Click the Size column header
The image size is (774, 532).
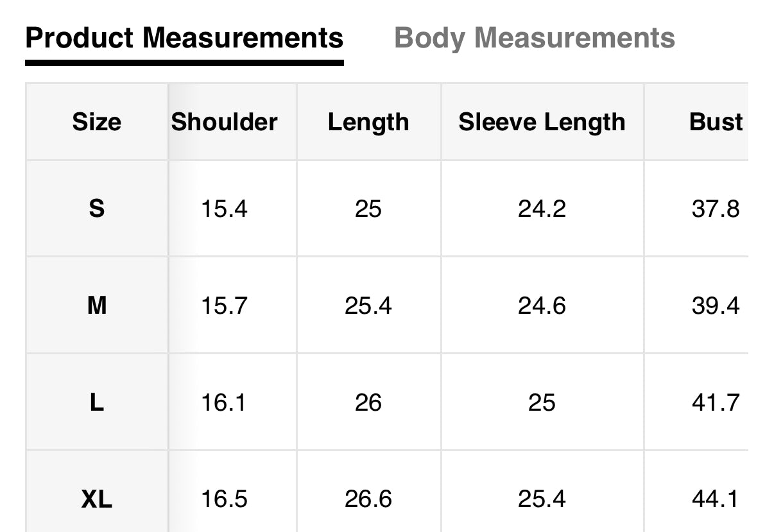[x=96, y=122]
